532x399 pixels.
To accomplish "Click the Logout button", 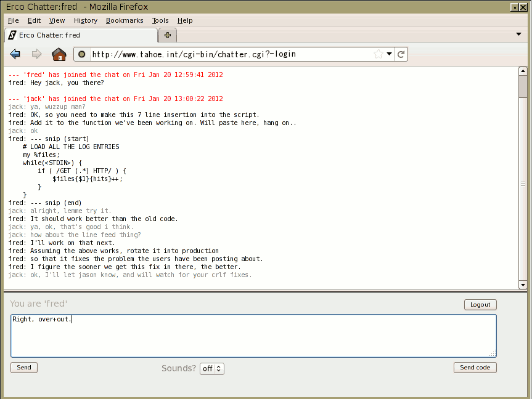I will click(480, 304).
